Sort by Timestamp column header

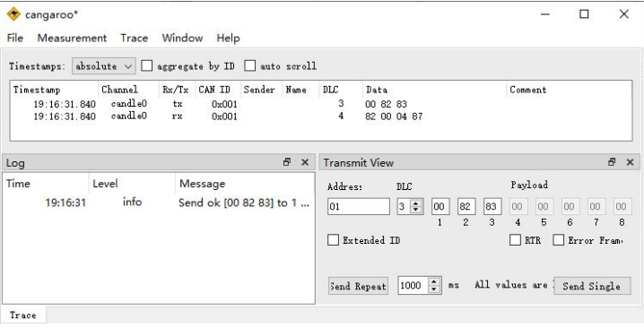(54, 90)
